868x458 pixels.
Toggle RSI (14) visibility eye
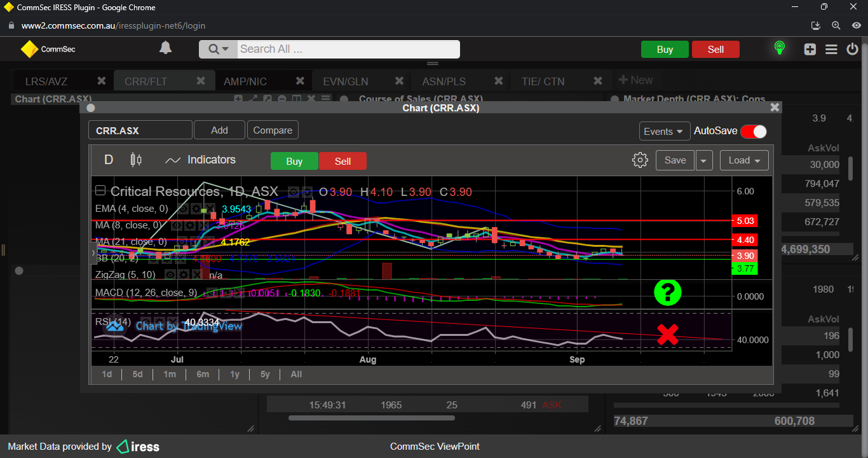coord(146,322)
